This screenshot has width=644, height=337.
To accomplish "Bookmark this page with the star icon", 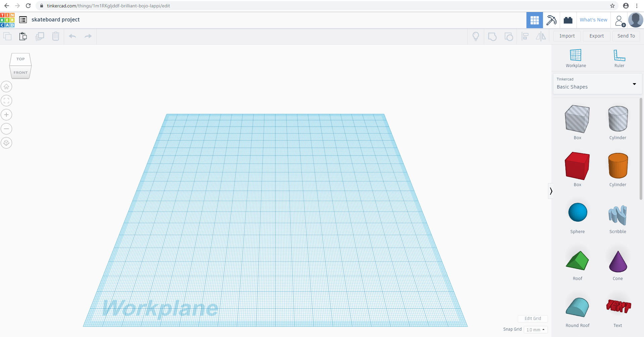I will (x=612, y=6).
